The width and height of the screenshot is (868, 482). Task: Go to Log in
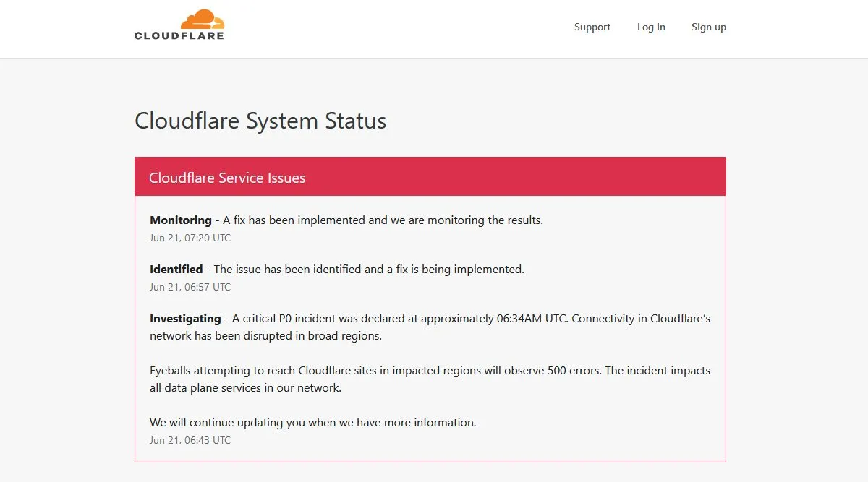[651, 27]
